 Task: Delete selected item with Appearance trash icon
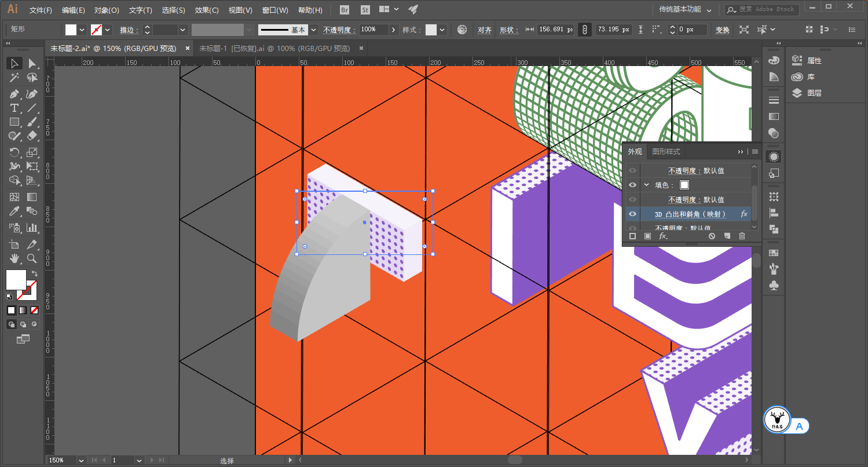[742, 236]
